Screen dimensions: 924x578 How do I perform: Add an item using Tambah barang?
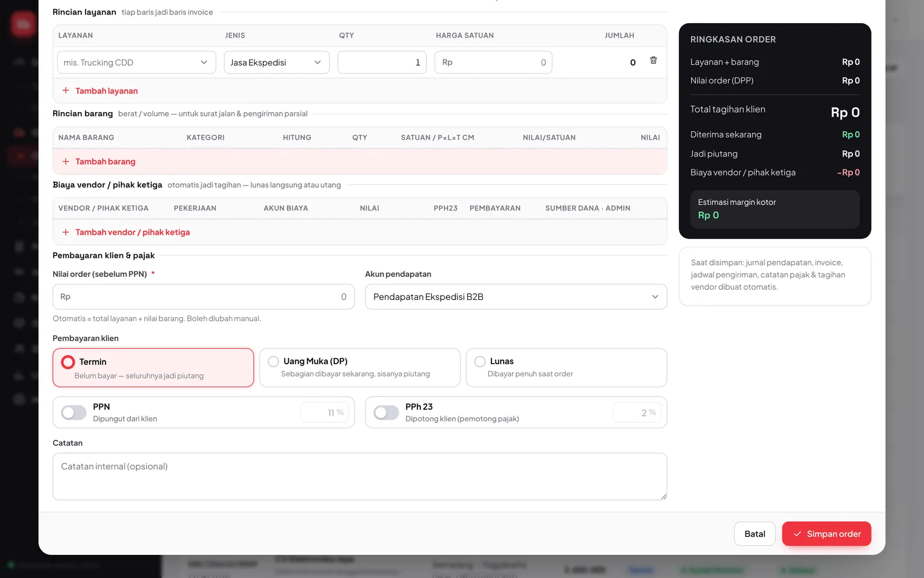99,162
